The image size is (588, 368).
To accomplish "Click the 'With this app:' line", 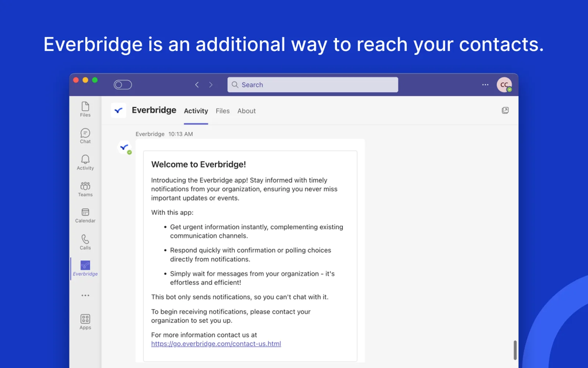I will 172,212.
